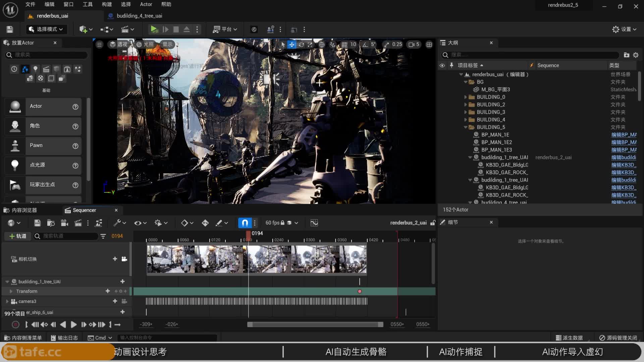Screen dimensions: 644x362
Task: Toggle scale snapping in the viewport toolbar
Action: 387,44
